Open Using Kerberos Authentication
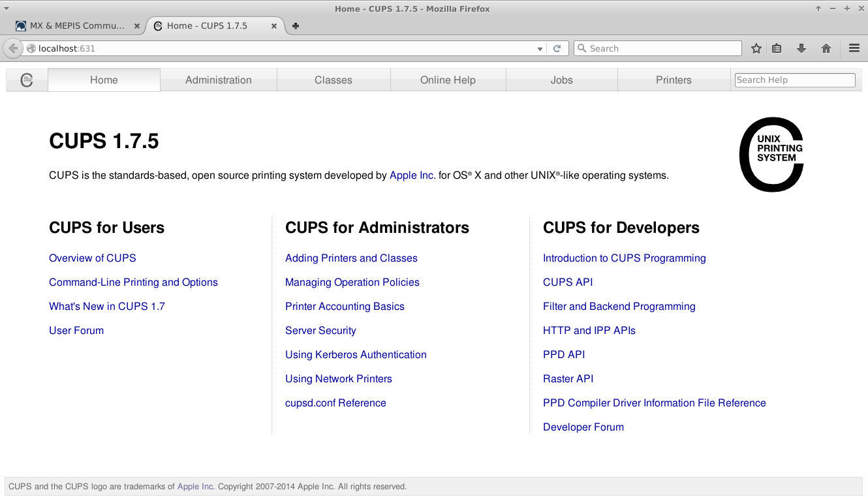868x501 pixels. pos(356,355)
